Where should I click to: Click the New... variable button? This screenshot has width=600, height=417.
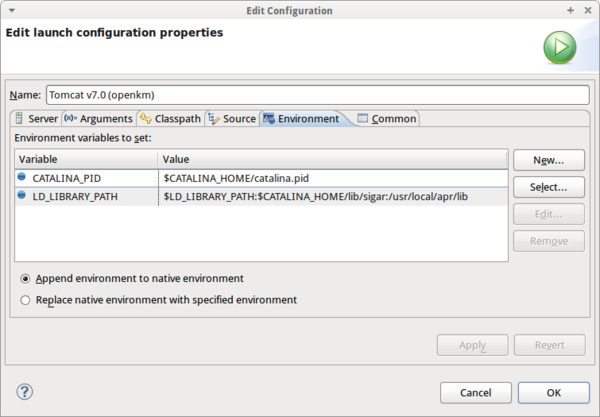[x=549, y=160]
